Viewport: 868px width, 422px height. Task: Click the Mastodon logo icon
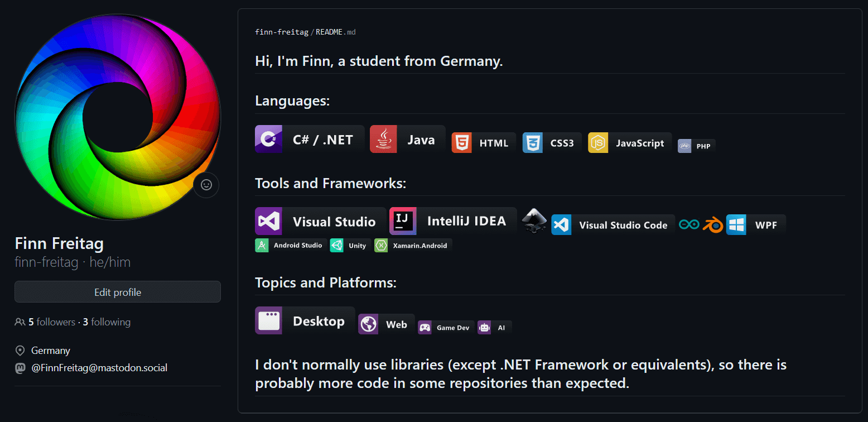tap(20, 368)
